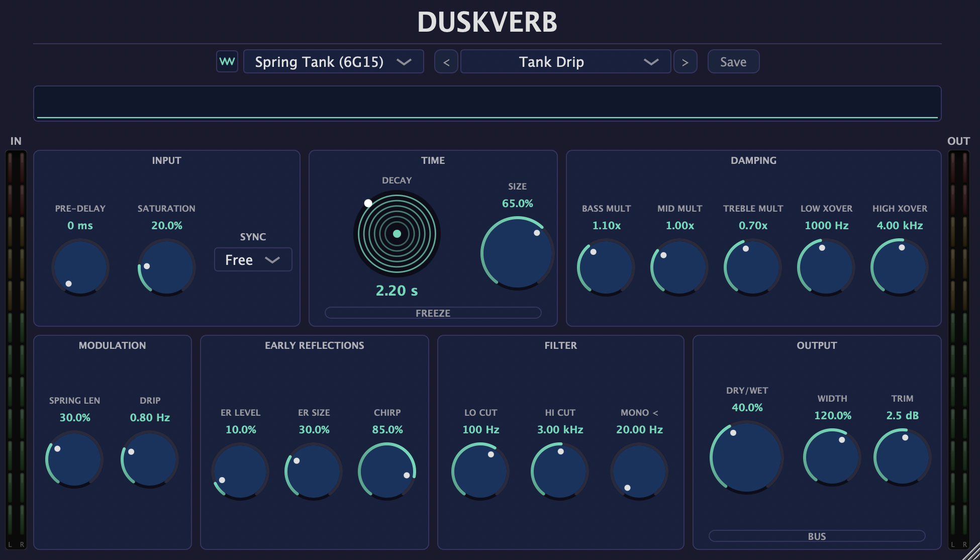Click the 0.70x treble mult value
This screenshot has height=560, width=980.
753,225
